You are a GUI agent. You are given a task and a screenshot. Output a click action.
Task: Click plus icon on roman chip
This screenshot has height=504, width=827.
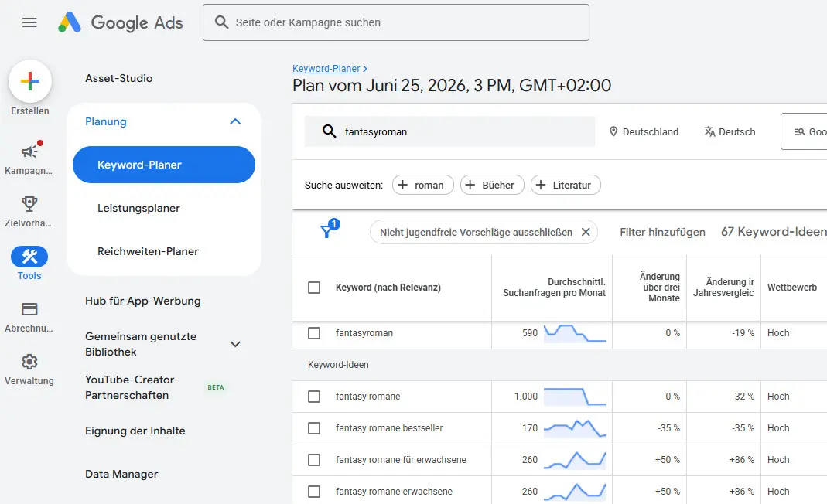402,185
